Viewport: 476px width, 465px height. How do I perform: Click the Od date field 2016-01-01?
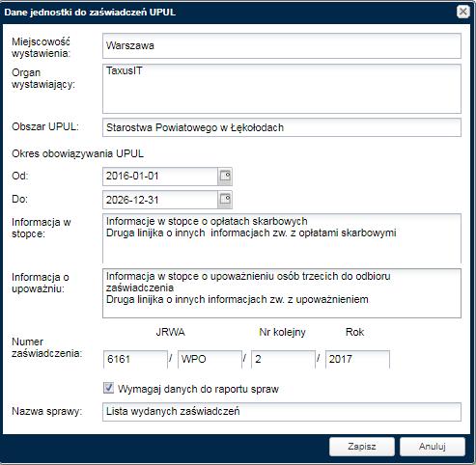pos(160,177)
